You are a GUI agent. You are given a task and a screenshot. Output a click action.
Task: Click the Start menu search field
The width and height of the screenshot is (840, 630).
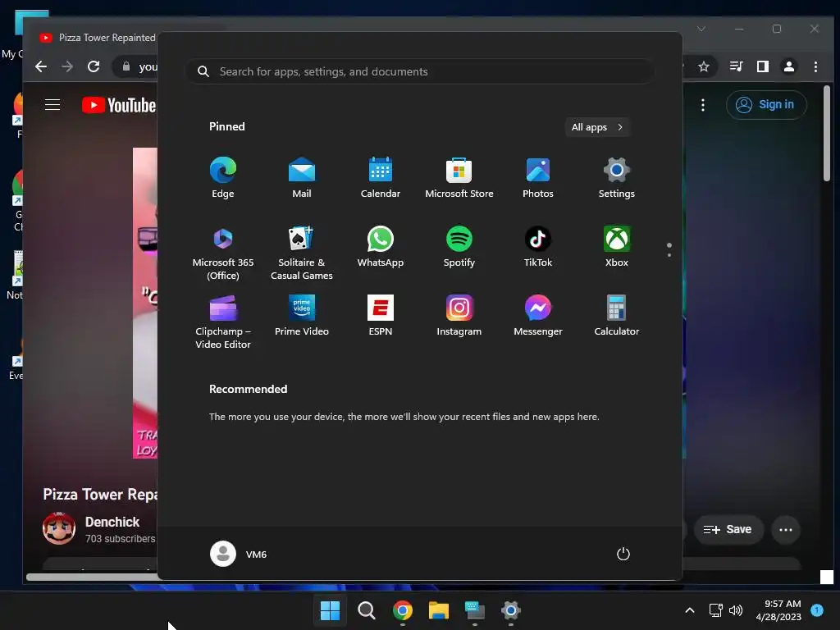(x=420, y=71)
